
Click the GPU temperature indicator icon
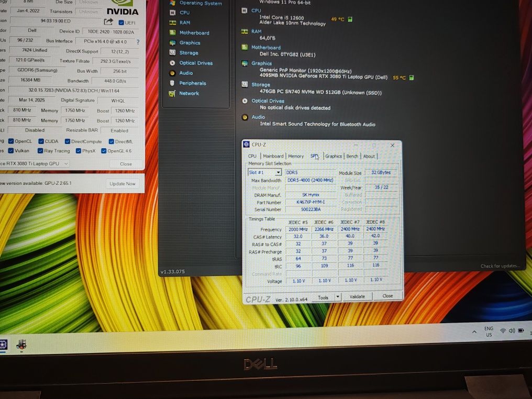pyautogui.click(x=411, y=77)
